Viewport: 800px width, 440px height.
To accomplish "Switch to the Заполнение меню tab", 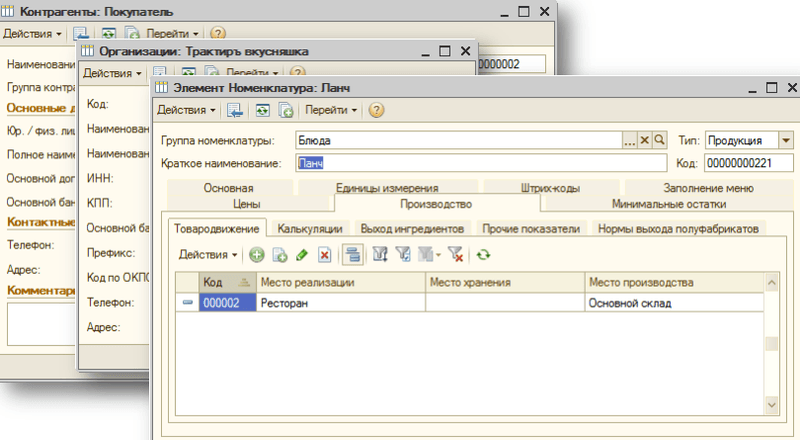I will (x=708, y=188).
